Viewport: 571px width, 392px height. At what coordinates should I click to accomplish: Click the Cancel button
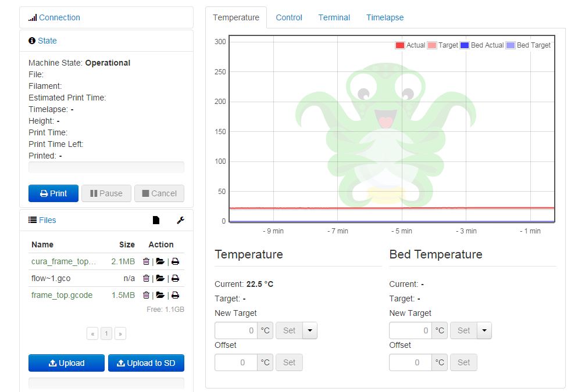pos(159,193)
